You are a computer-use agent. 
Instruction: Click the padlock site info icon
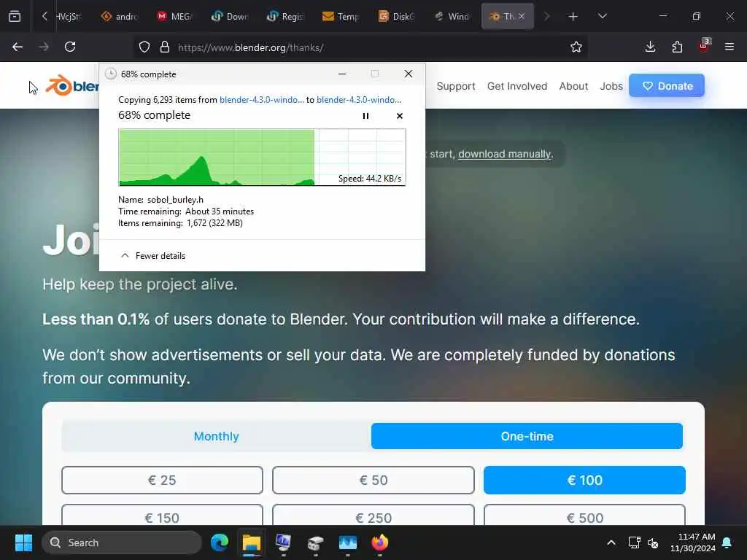click(x=165, y=47)
